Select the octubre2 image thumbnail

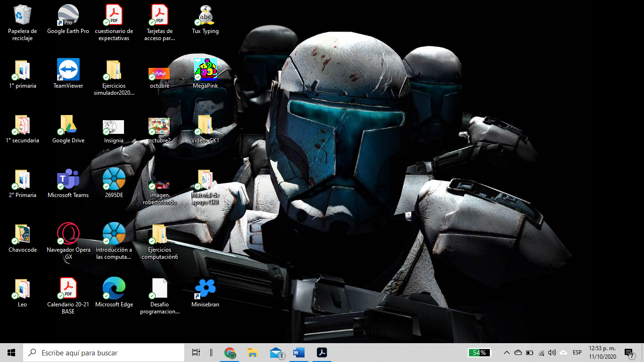(x=159, y=126)
